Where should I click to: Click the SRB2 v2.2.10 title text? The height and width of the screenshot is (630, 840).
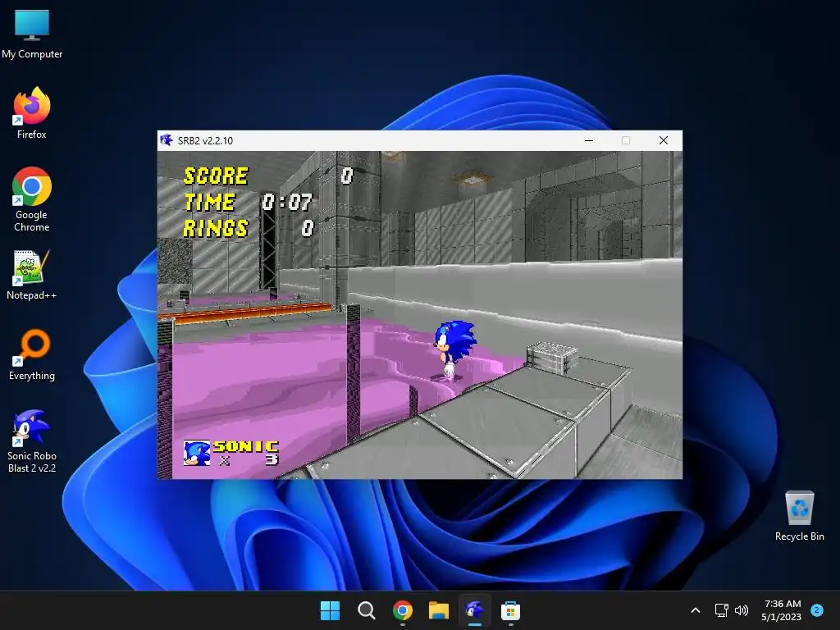click(x=205, y=141)
